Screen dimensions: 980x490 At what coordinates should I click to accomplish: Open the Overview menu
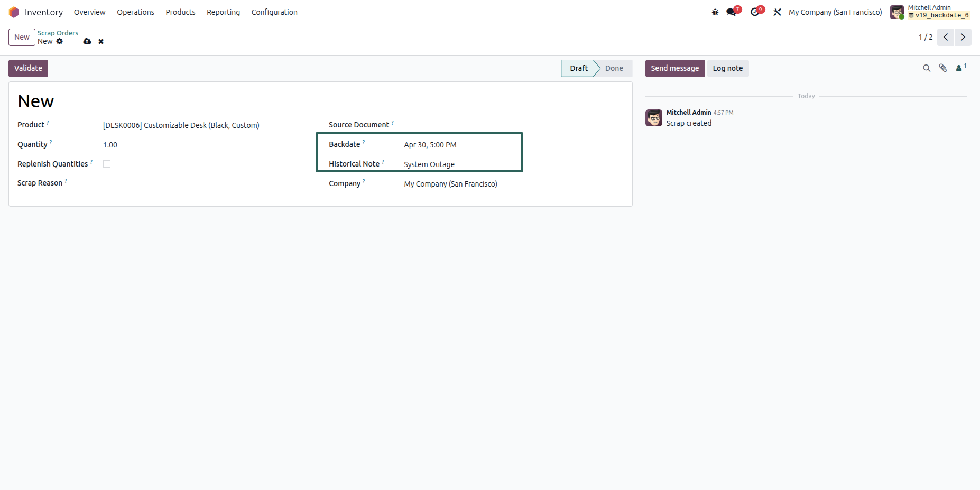click(x=89, y=12)
